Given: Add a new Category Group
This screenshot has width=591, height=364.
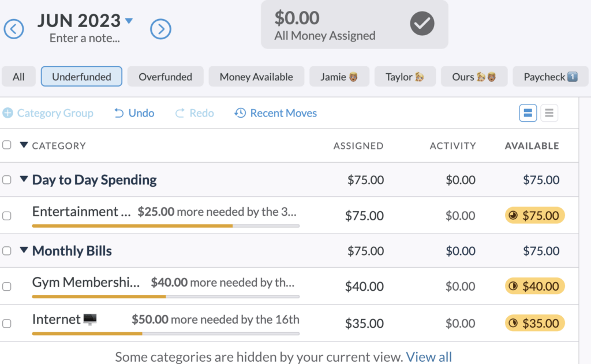Looking at the screenshot, I should (x=48, y=113).
